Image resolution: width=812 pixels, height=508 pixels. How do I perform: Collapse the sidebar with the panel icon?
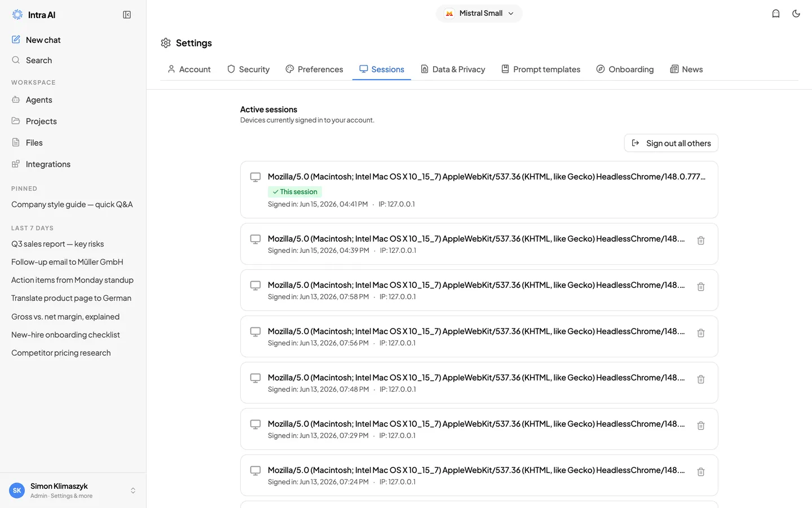[x=127, y=15]
